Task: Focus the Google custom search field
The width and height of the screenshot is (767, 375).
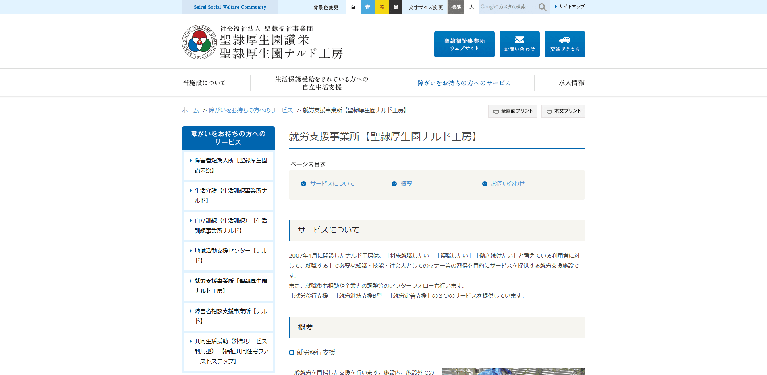Action: 508,7
